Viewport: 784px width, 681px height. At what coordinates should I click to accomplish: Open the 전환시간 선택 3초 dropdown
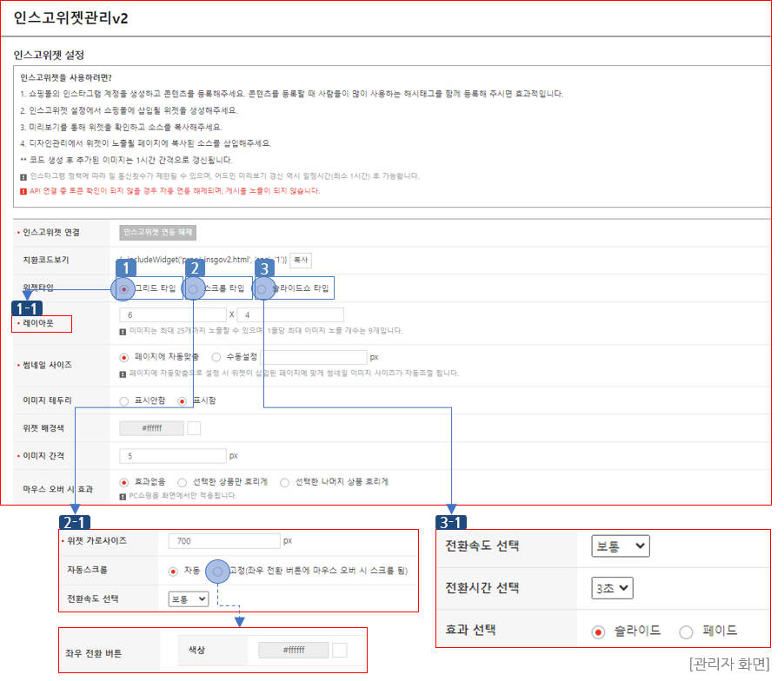coord(612,588)
